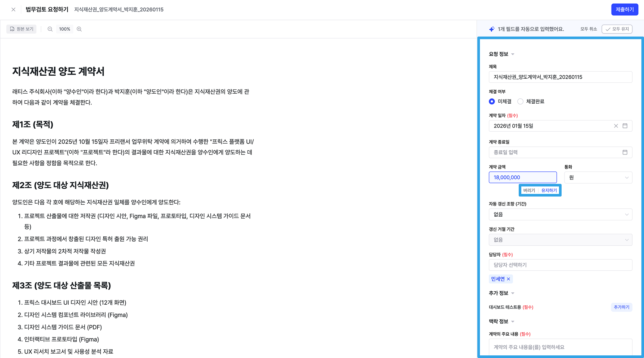Remove the 민세연 assignee tag
Image resolution: width=644 pixels, height=358 pixels.
point(508,279)
